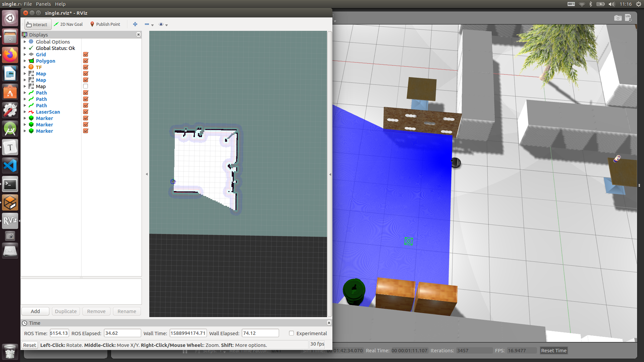
Task: Open the RViz launcher in dock
Action: point(10,221)
